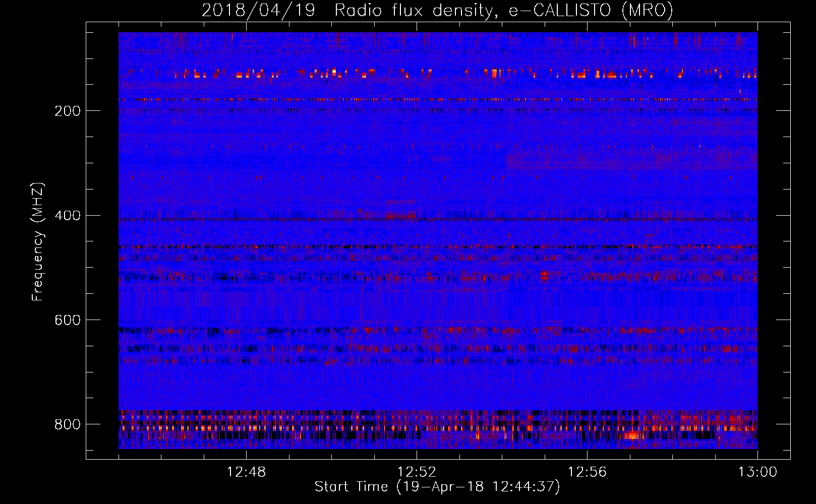Click the 200 frequency axis label
Viewport: 816px width, 504px height.
[67, 111]
